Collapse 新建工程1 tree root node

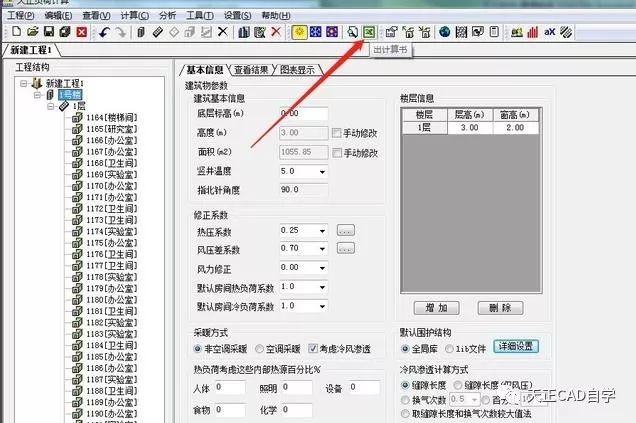tap(24, 84)
